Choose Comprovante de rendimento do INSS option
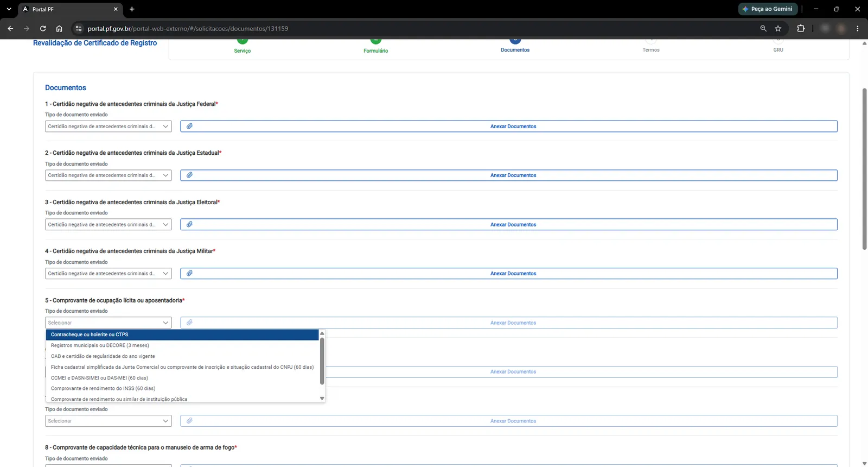868x467 pixels. pyautogui.click(x=182, y=388)
